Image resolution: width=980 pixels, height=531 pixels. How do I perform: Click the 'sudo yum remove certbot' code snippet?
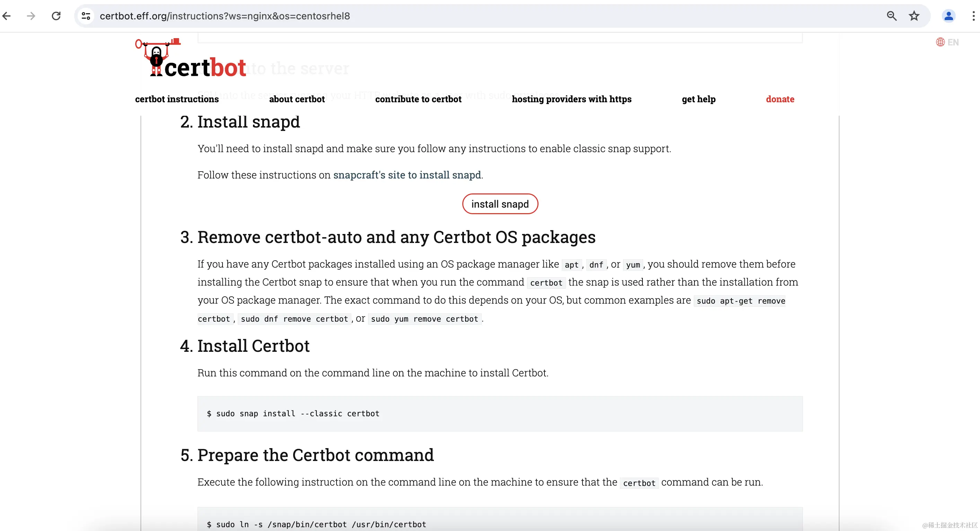tap(425, 319)
